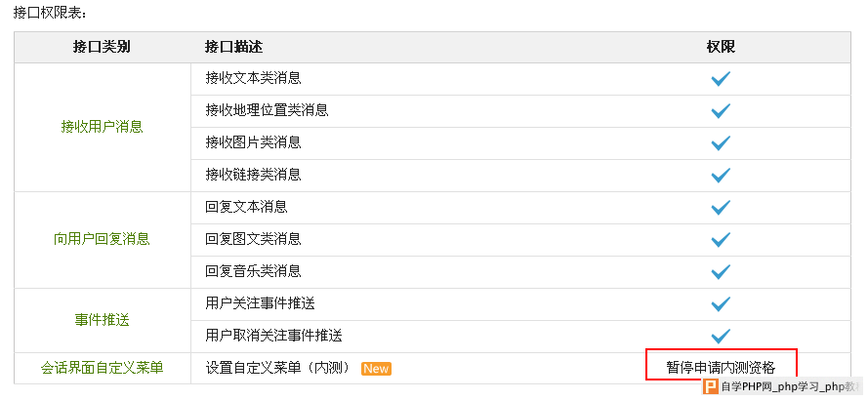Click checkmark for 用户关注事件推送
Viewport: 868px width, 400px height.
[721, 304]
